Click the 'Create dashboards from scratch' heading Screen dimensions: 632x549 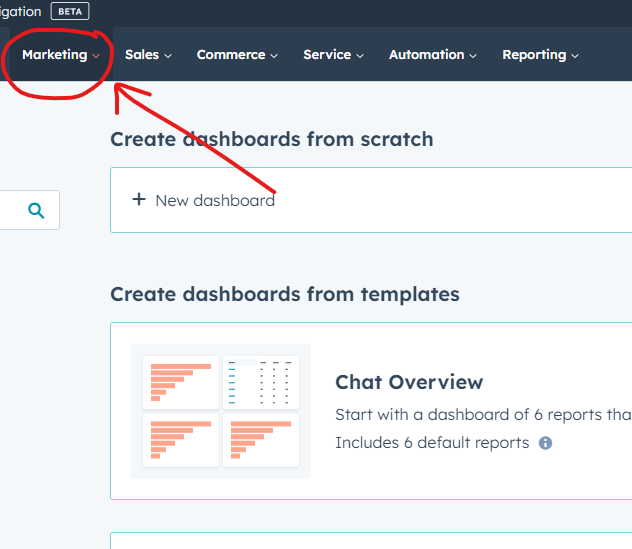tap(272, 139)
